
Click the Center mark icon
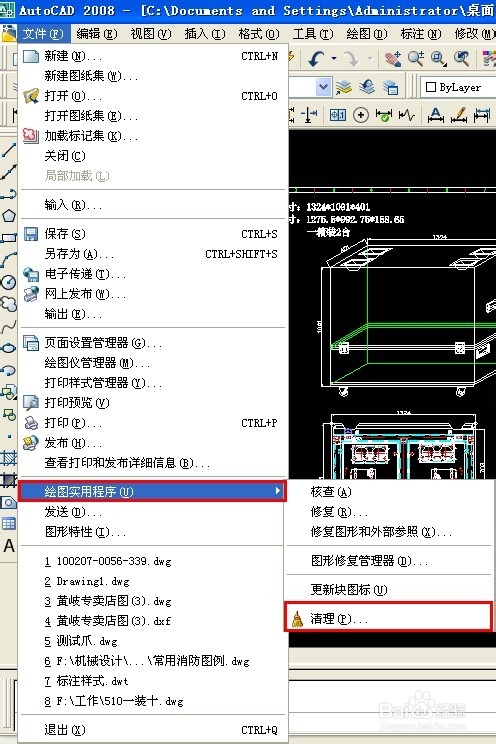click(x=361, y=115)
